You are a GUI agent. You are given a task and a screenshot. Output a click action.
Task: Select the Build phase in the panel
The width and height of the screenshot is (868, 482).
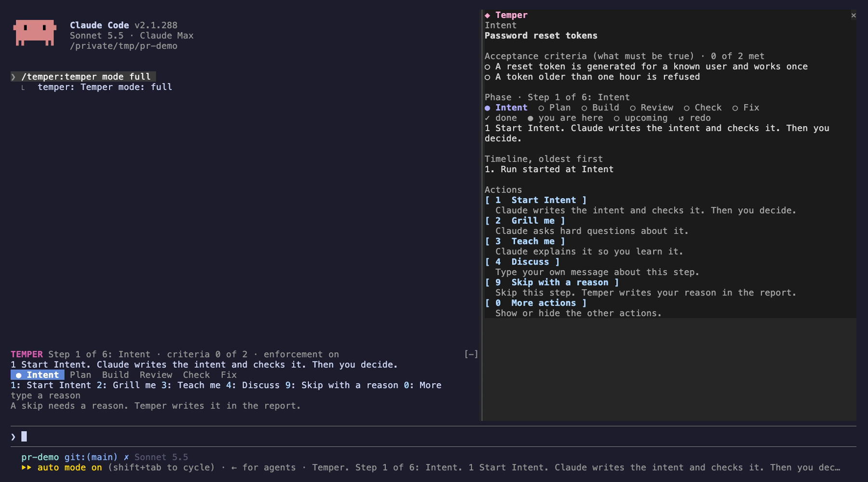(x=600, y=107)
